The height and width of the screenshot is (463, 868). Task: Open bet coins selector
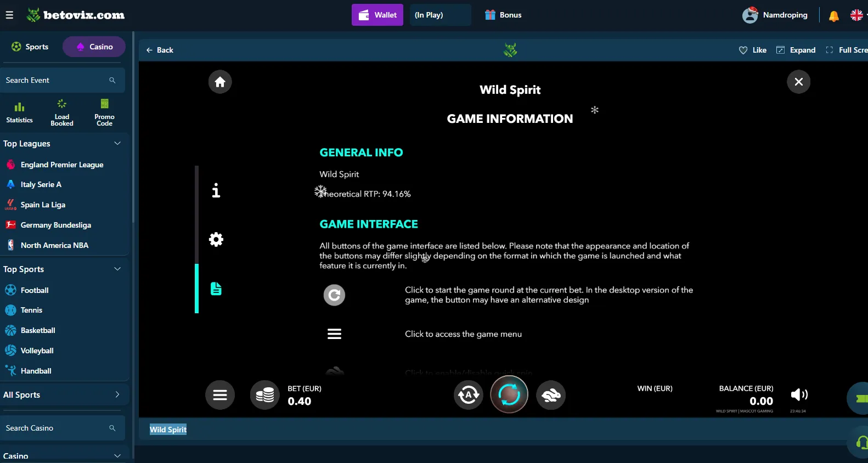pos(264,395)
